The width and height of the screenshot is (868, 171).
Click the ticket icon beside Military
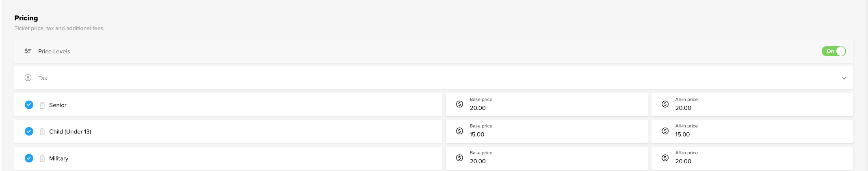pos(42,158)
